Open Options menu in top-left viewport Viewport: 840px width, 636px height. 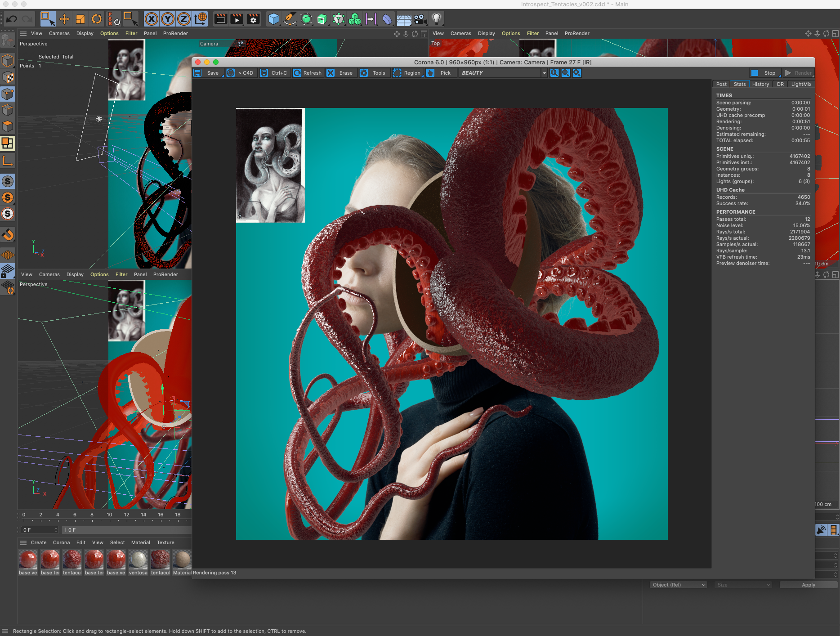tap(109, 33)
